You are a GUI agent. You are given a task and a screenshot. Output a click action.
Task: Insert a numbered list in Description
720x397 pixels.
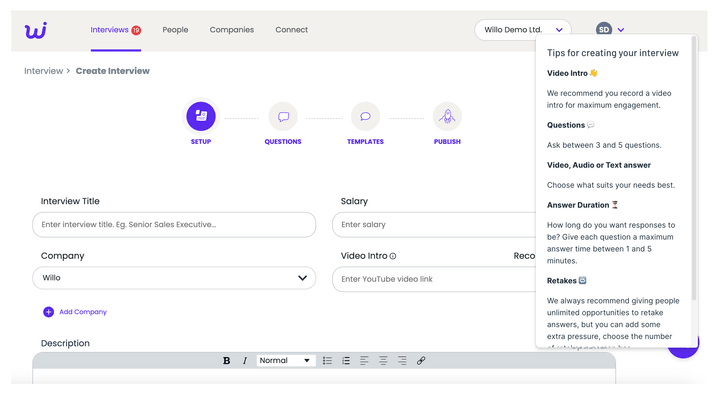(x=346, y=361)
